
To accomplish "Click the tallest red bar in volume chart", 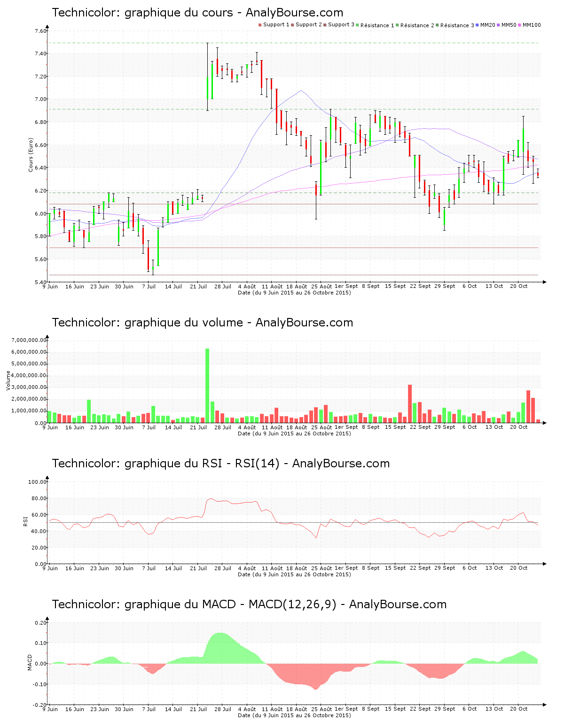I will pos(410,404).
